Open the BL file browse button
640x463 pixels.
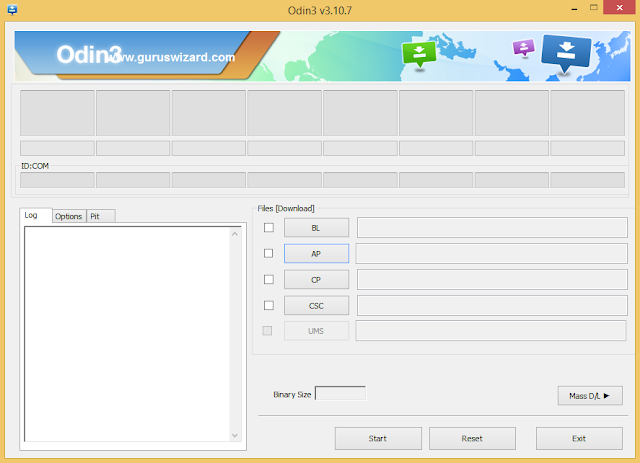tap(316, 228)
